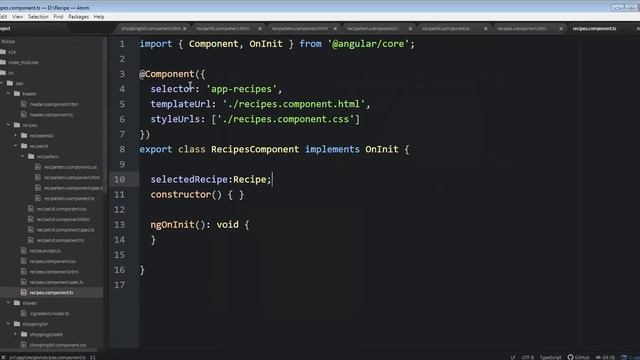Open the Find menu
The height and width of the screenshot is (360, 640).
[x=58, y=17]
